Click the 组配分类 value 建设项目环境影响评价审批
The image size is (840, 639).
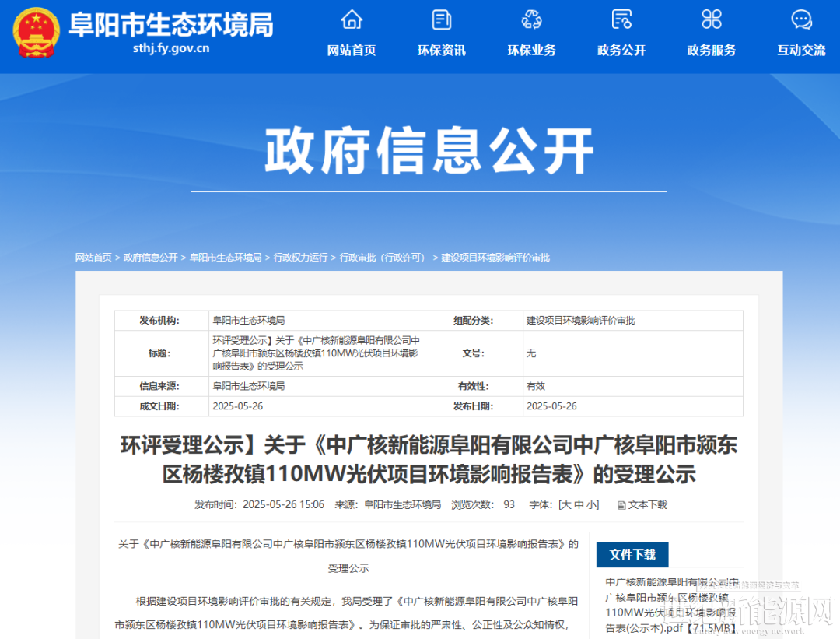(581, 321)
